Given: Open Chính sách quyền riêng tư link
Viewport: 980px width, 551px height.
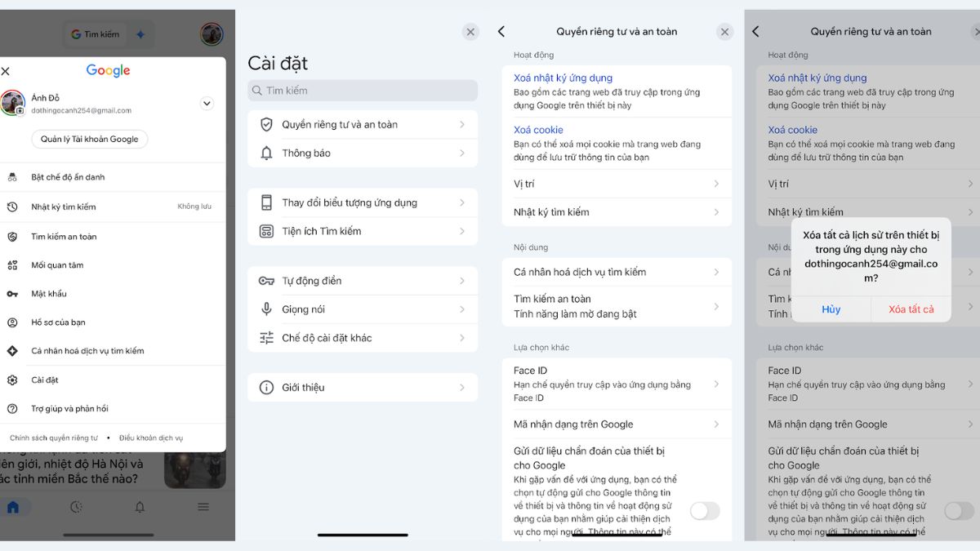Looking at the screenshot, I should [x=54, y=438].
